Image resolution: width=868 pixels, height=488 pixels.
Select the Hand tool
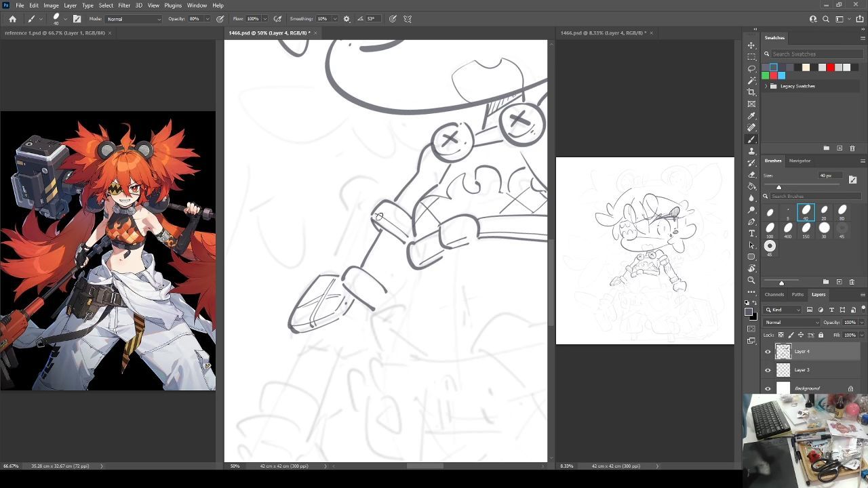751,268
